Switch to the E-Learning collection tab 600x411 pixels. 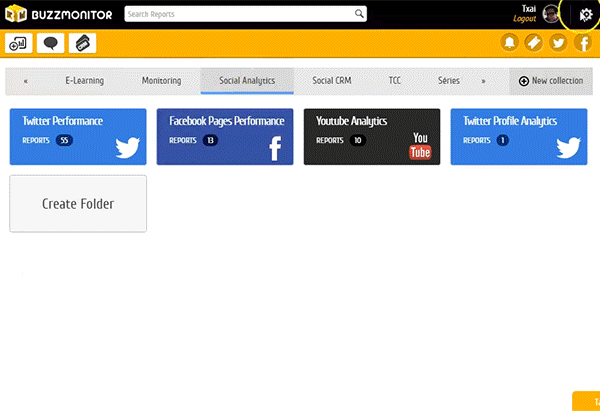85,80
